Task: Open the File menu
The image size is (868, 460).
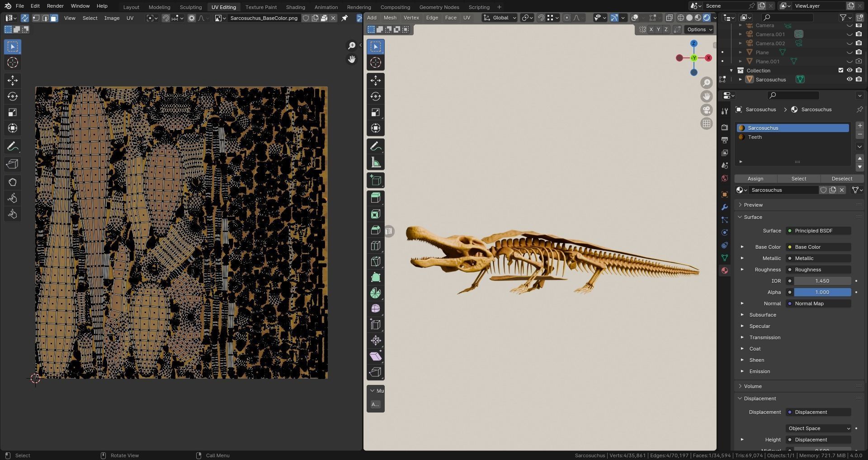Action: click(20, 6)
